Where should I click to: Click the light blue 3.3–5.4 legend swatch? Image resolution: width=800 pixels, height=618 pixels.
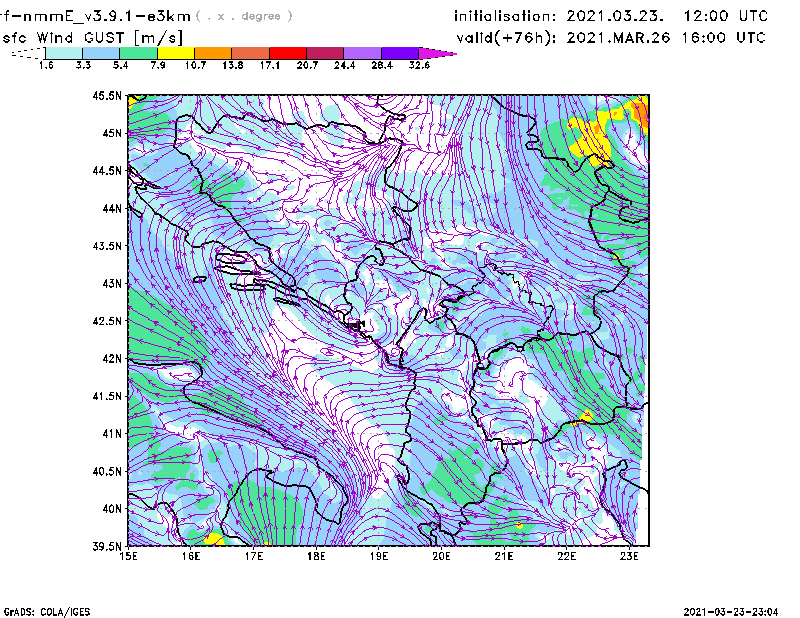tap(101, 53)
